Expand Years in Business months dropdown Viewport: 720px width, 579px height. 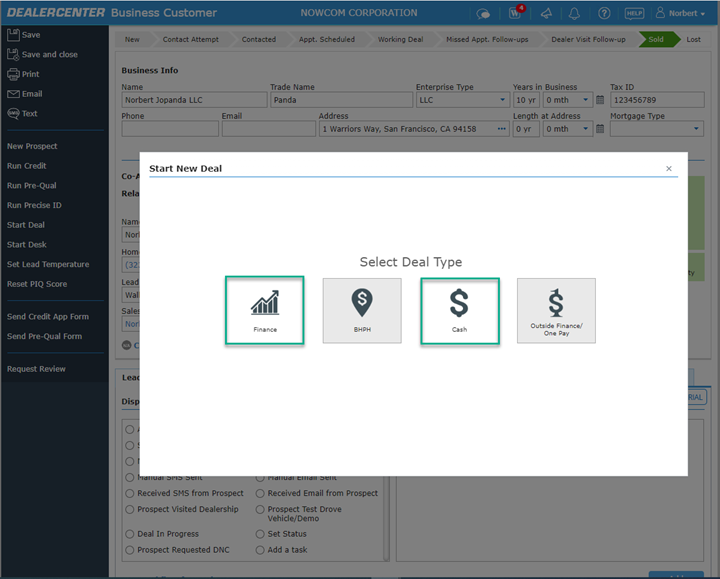[x=585, y=100]
